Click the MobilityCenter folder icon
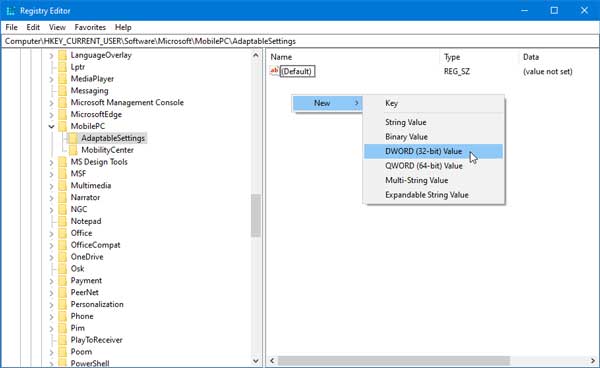600x368 pixels. coord(73,150)
